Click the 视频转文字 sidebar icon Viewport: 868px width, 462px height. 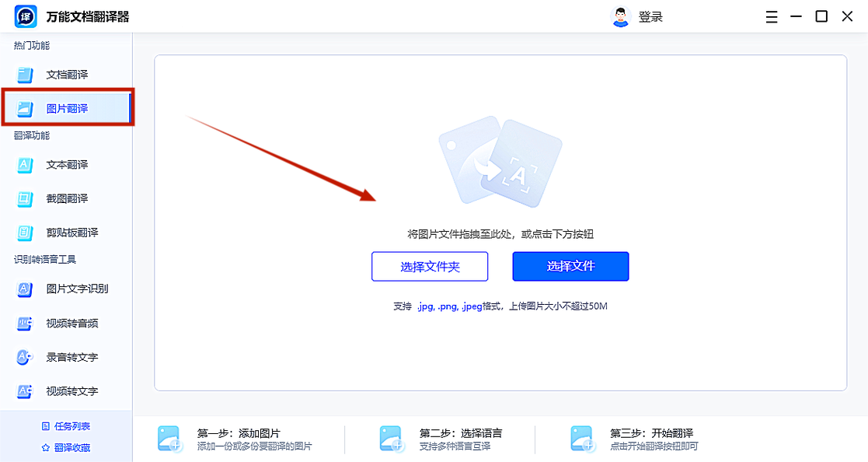click(25, 391)
